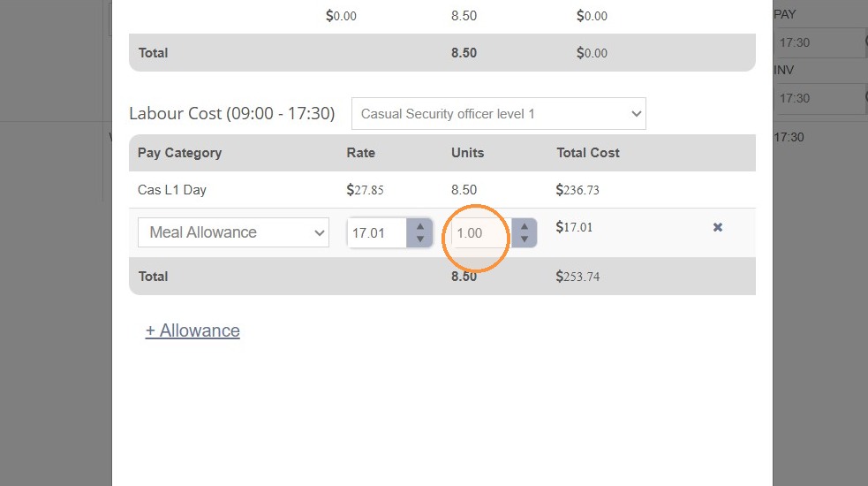Viewport: 868px width, 486px height.
Task: Select the Cas L1 Day row label
Action: coord(171,190)
